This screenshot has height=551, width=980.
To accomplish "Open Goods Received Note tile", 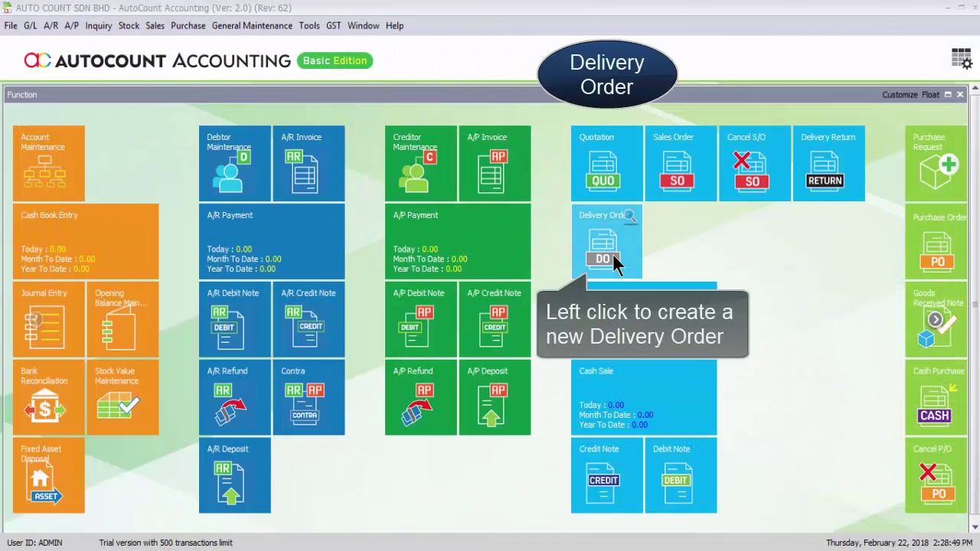I will pyautogui.click(x=936, y=319).
